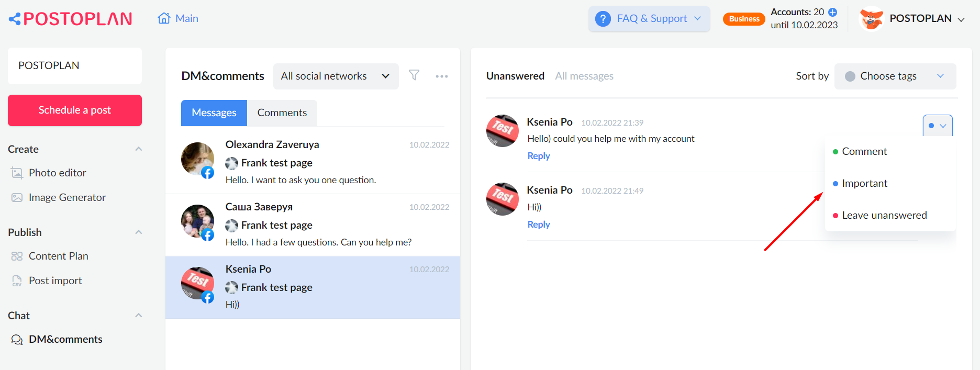The height and width of the screenshot is (370, 980).
Task: Click the page icon in Ksenia Po's conversation
Action: point(231,288)
